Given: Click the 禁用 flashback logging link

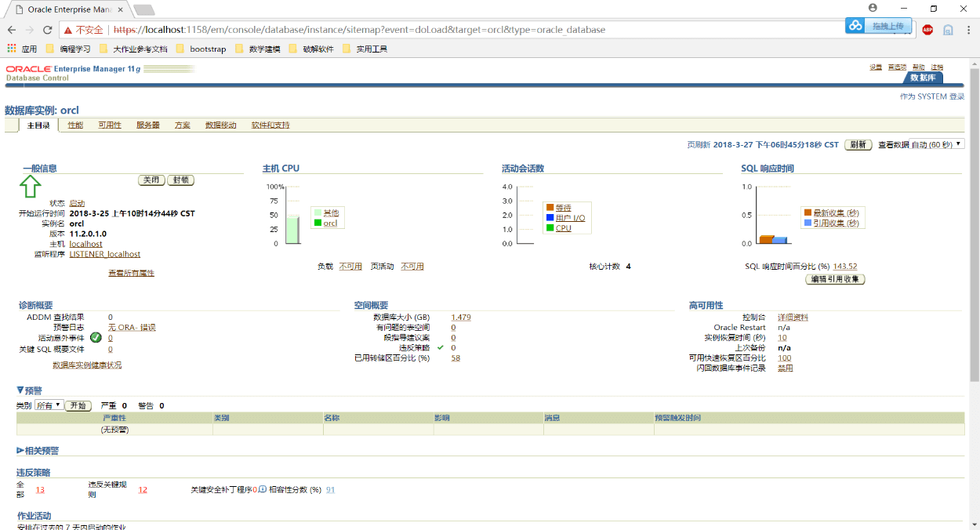Looking at the screenshot, I should pyautogui.click(x=786, y=368).
